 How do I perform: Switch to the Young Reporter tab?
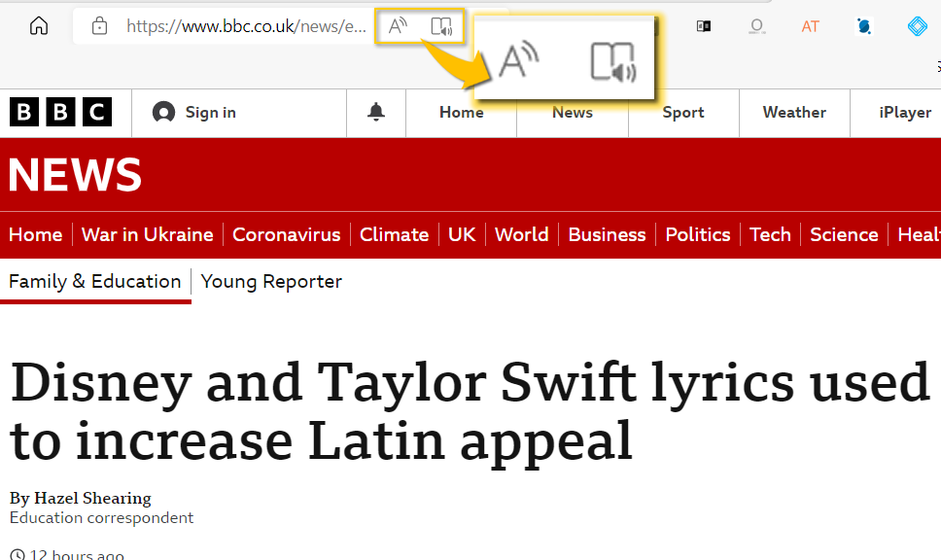pyautogui.click(x=271, y=282)
